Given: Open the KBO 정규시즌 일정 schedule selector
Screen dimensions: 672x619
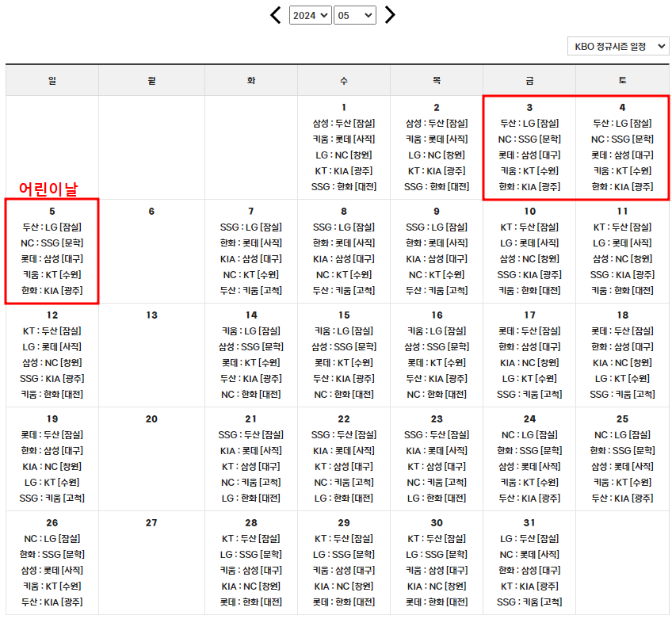Looking at the screenshot, I should tap(618, 46).
